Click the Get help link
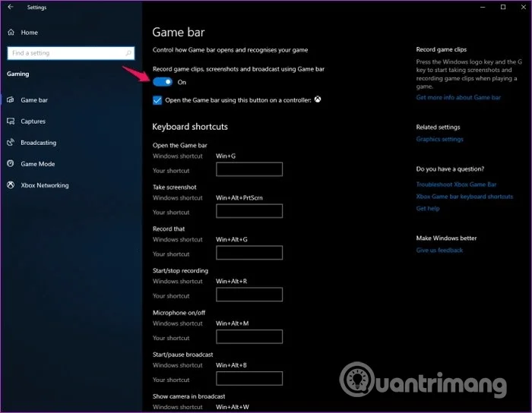 [x=427, y=208]
